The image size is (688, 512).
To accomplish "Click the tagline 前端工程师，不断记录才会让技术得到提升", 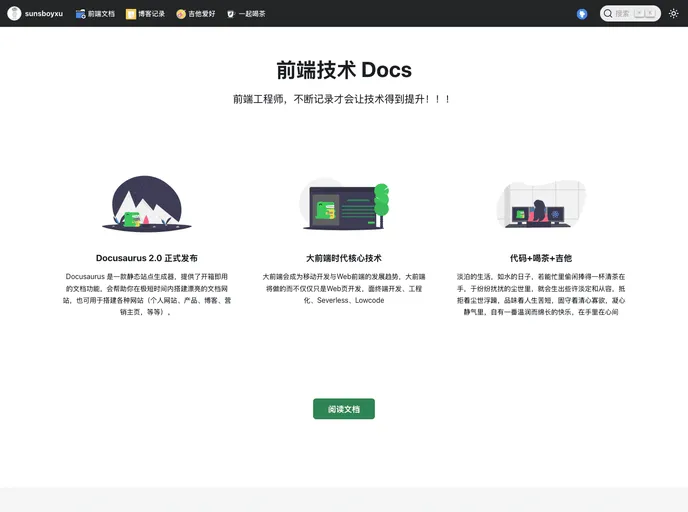I will 341,99.
